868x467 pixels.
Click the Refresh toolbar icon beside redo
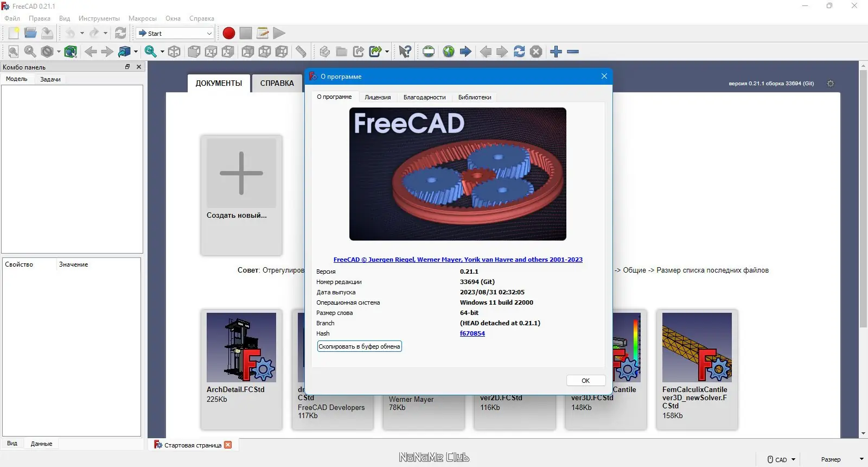coord(120,33)
